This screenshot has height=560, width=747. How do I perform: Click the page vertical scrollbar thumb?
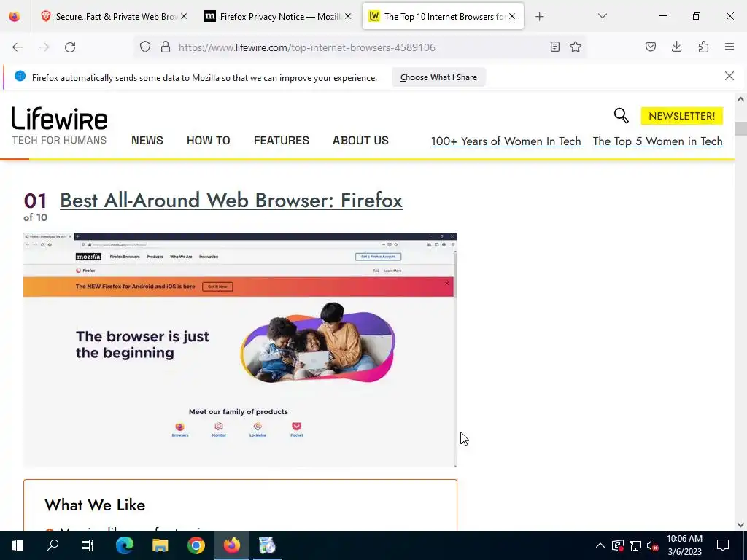point(740,129)
